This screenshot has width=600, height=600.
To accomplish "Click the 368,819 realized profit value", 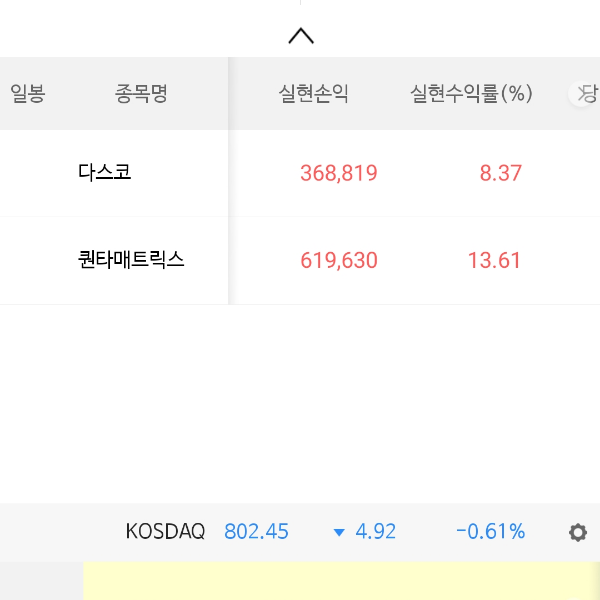I will click(x=339, y=173).
